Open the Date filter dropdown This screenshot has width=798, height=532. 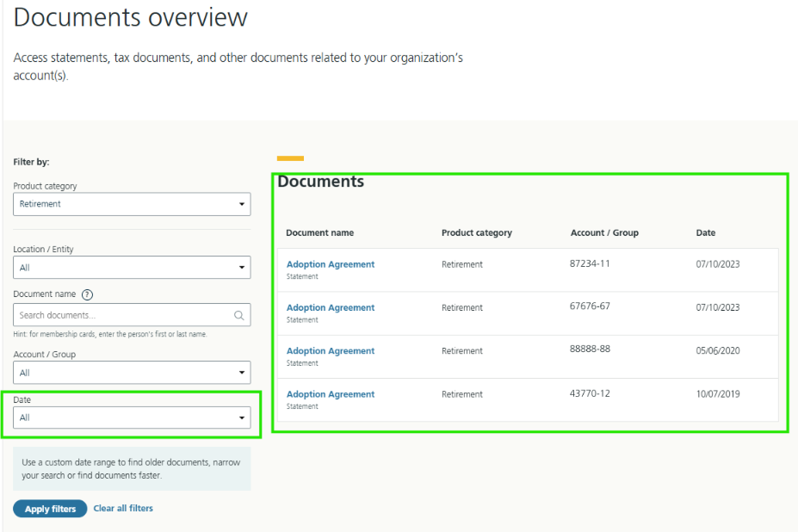[x=132, y=418]
